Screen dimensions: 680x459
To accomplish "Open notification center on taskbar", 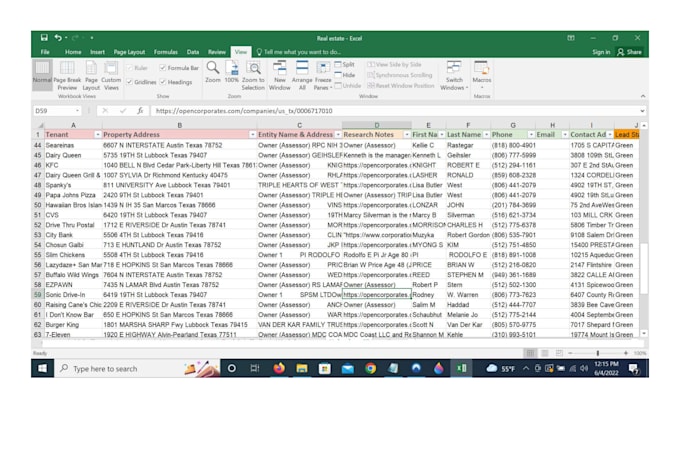I will pos(634,369).
